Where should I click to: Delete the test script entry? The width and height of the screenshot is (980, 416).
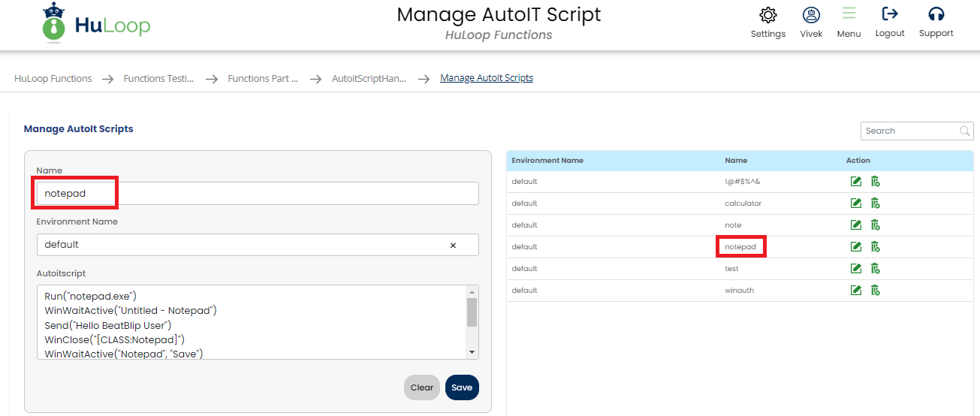pyautogui.click(x=875, y=268)
